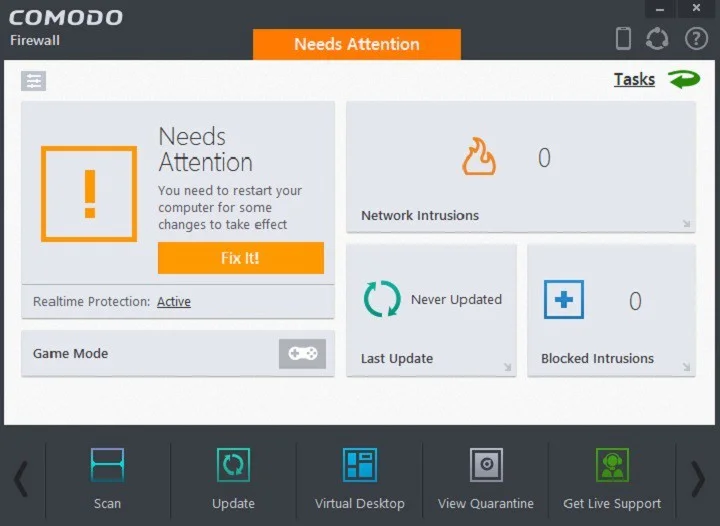Click the restart computer message text
Image resolution: width=720 pixels, height=526 pixels.
[x=230, y=207]
